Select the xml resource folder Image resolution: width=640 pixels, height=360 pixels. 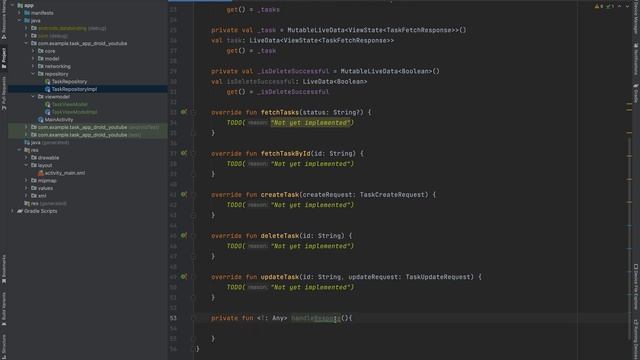(42, 196)
